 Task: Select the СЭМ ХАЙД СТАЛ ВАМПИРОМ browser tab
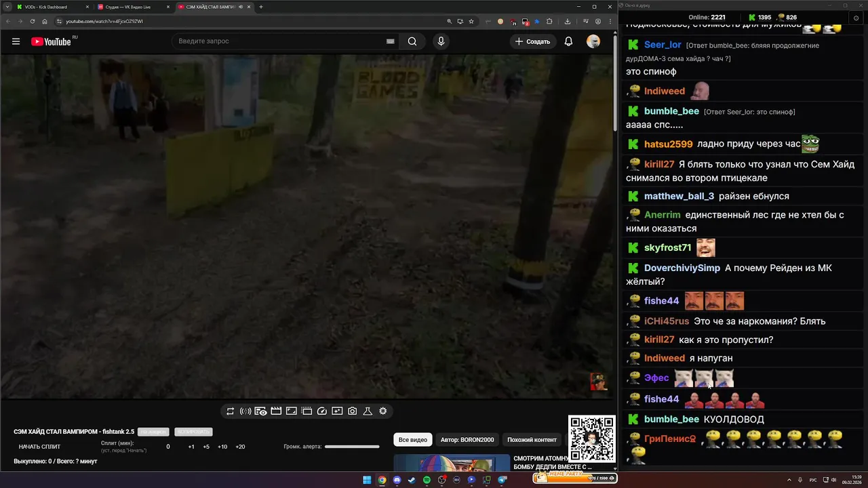pyautogui.click(x=214, y=7)
